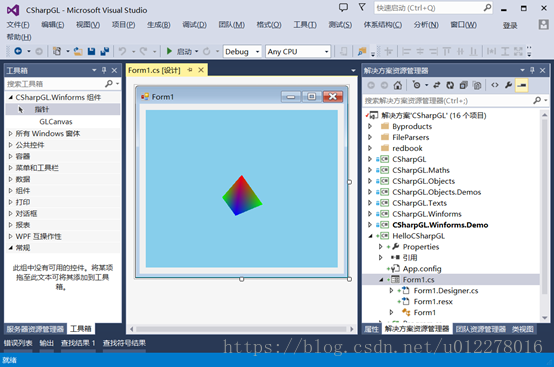Toggle the Preview Selected Items button
The height and width of the screenshot is (367, 554).
522,85
